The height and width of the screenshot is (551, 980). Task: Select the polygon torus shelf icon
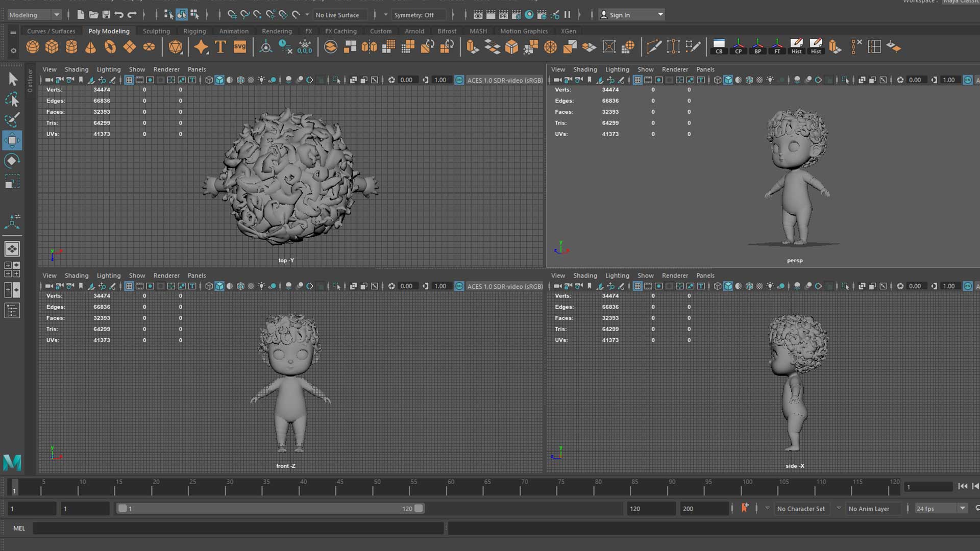pyautogui.click(x=110, y=47)
